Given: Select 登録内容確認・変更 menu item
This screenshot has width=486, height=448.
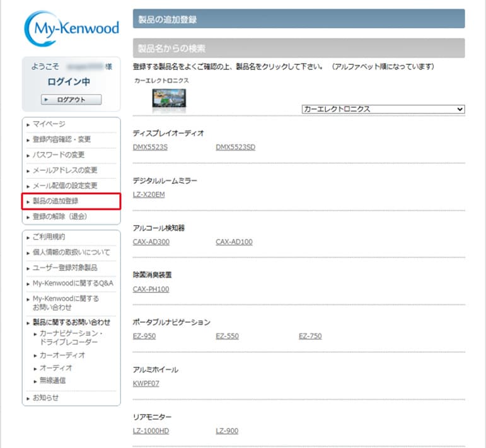Looking at the screenshot, I should pyautogui.click(x=62, y=139).
